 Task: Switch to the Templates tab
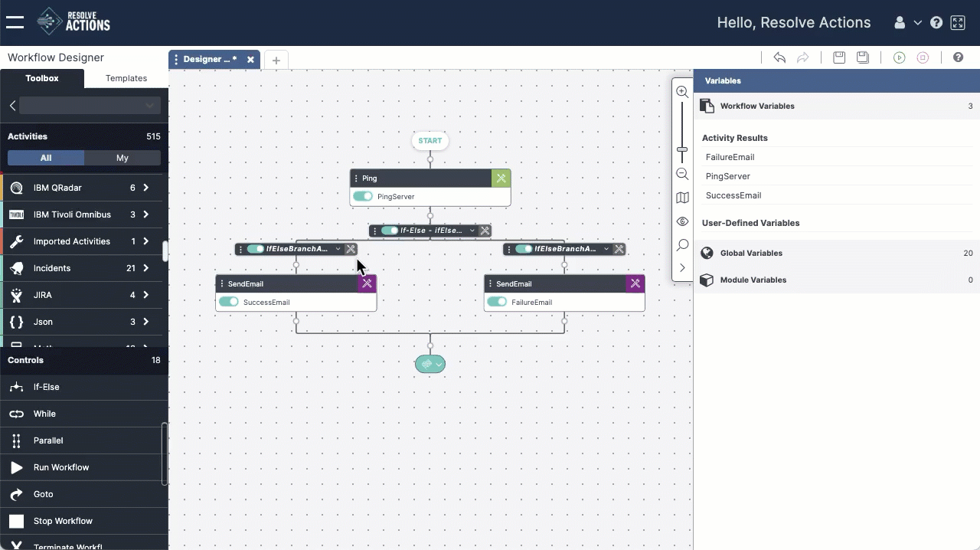(126, 78)
